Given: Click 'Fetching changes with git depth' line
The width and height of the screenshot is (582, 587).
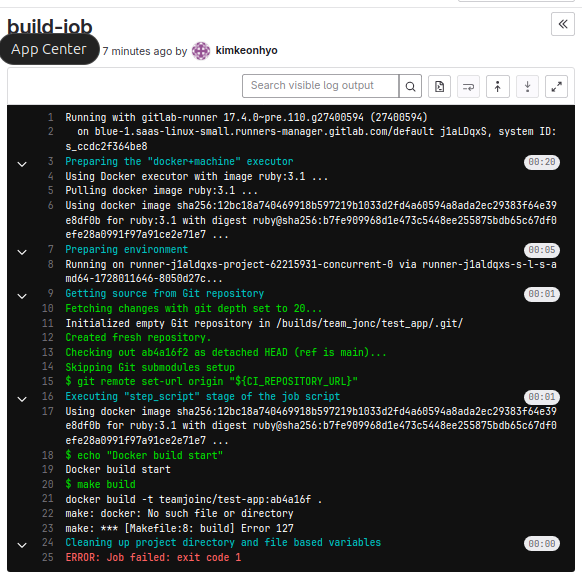Looking at the screenshot, I should point(194,308).
